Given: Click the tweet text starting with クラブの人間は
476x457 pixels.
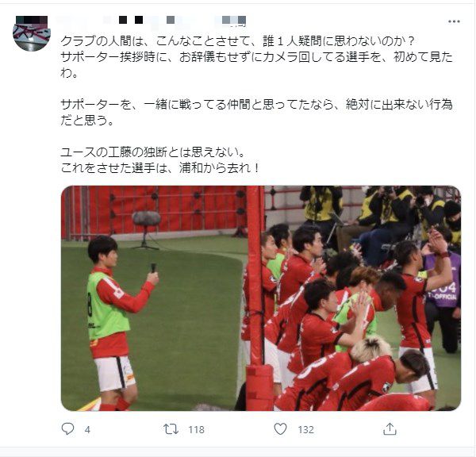Looking at the screenshot, I should click(256, 57).
